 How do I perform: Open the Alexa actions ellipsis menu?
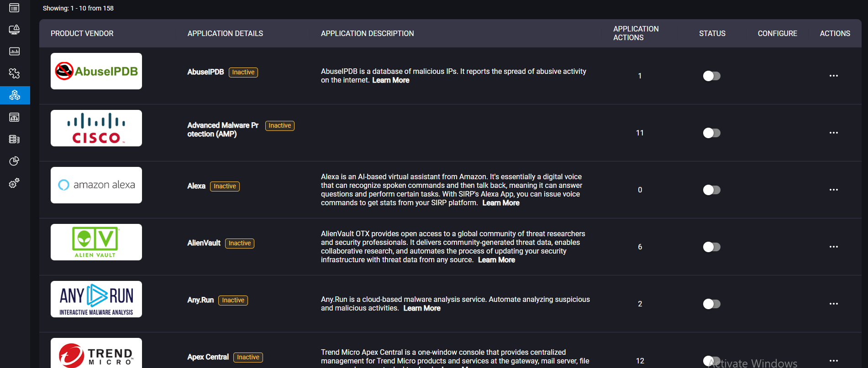tap(834, 190)
